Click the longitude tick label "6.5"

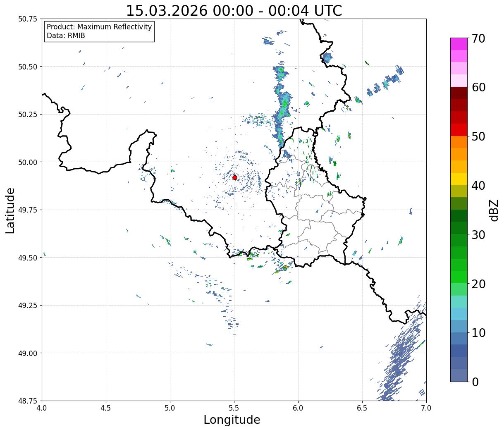tap(362, 408)
